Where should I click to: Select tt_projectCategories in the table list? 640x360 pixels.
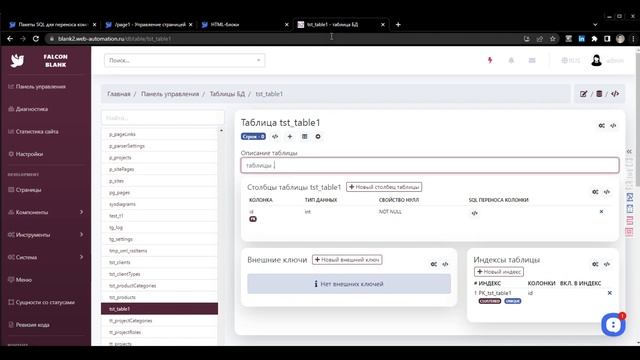(x=159, y=321)
